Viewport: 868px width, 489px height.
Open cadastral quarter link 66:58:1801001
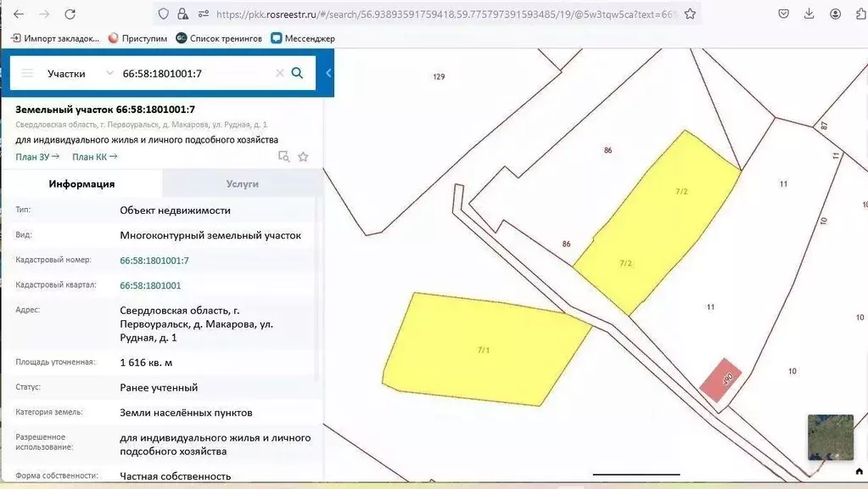(x=150, y=285)
